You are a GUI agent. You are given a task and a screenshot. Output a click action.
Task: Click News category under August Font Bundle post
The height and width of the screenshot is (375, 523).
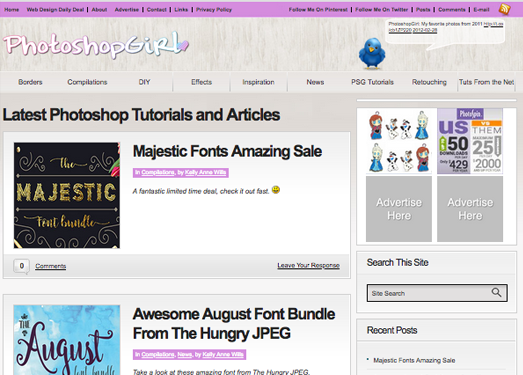tap(184, 354)
